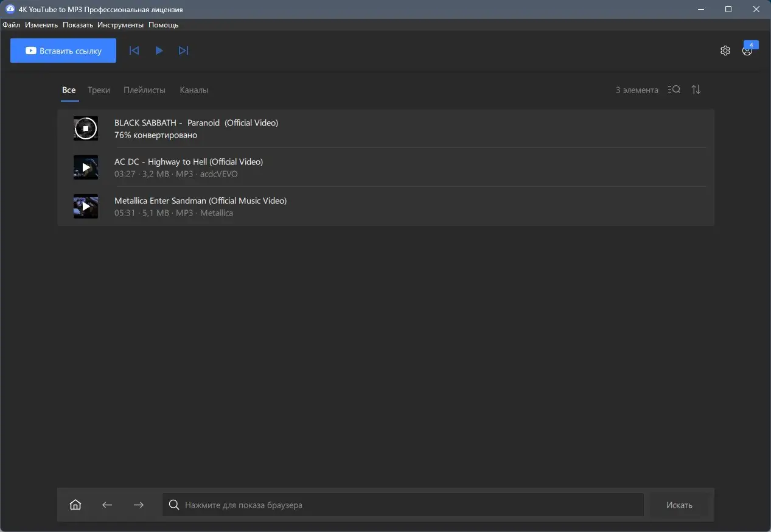The height and width of the screenshot is (532, 771).
Task: Click the Искать button
Action: click(x=679, y=505)
